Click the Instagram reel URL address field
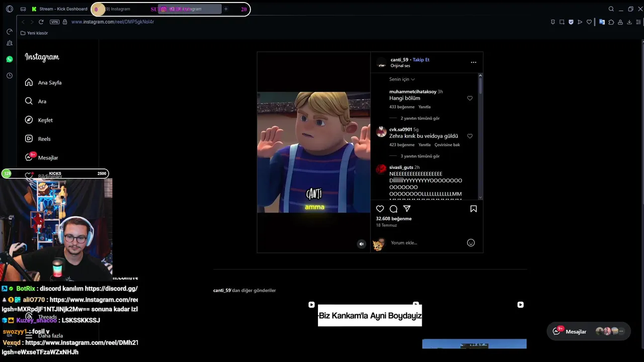This screenshot has width=644, height=362. click(x=113, y=22)
